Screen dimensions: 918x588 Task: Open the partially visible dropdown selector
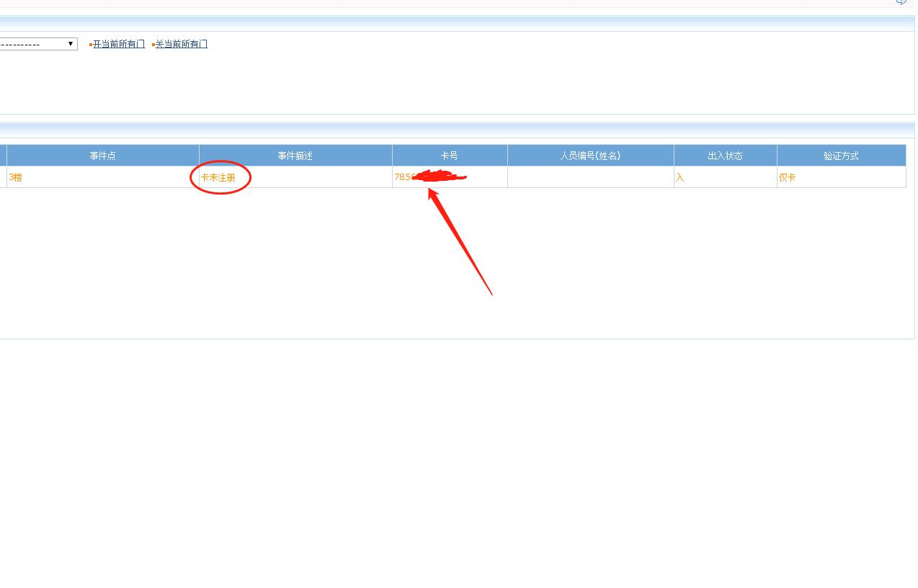pos(38,44)
